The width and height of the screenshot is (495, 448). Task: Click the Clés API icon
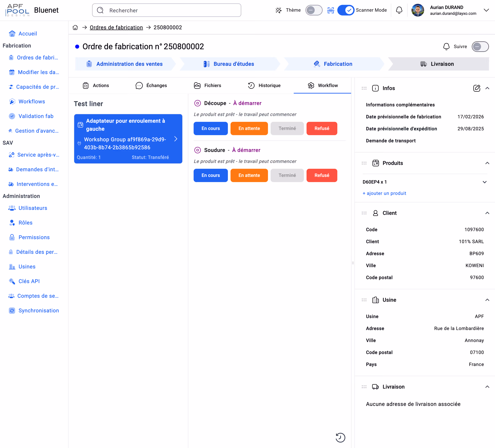(x=12, y=281)
